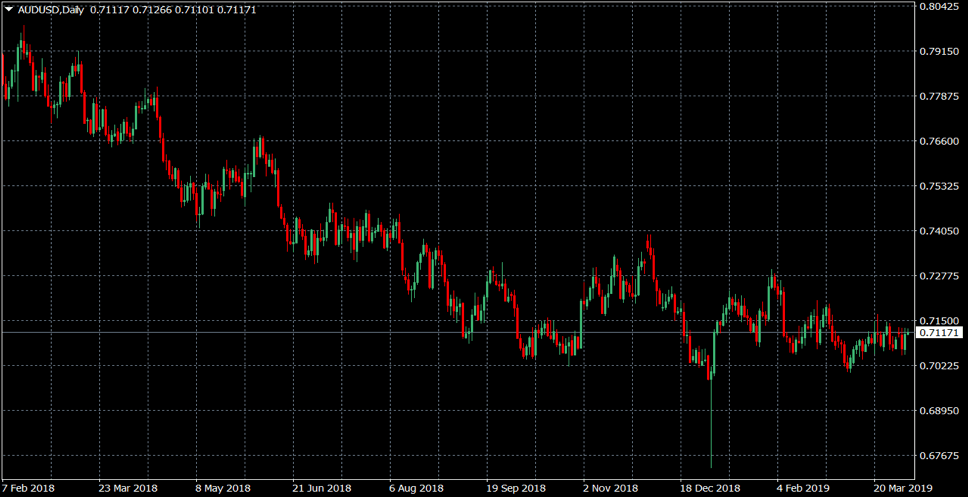Click the 0.74050 price axis label
This screenshot has width=968, height=497.
pyautogui.click(x=938, y=231)
